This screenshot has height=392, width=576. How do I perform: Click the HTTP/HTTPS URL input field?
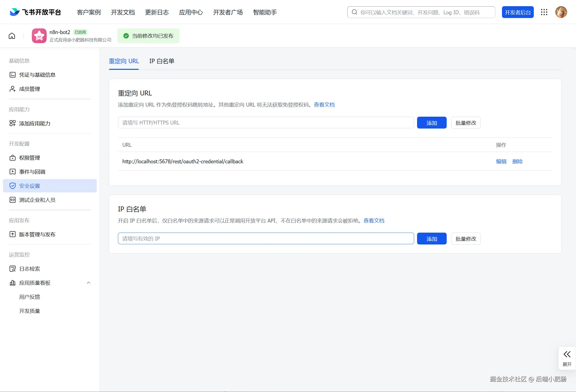tap(266, 123)
